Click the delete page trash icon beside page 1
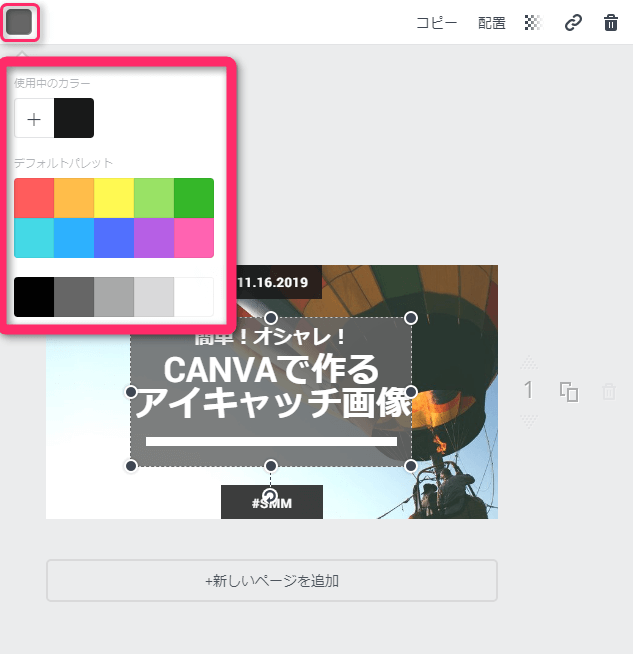633x654 pixels. click(x=609, y=392)
